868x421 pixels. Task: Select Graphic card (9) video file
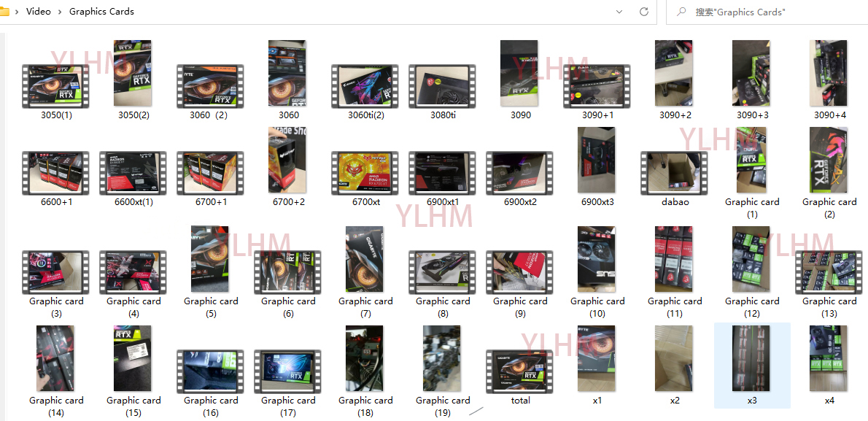point(519,272)
